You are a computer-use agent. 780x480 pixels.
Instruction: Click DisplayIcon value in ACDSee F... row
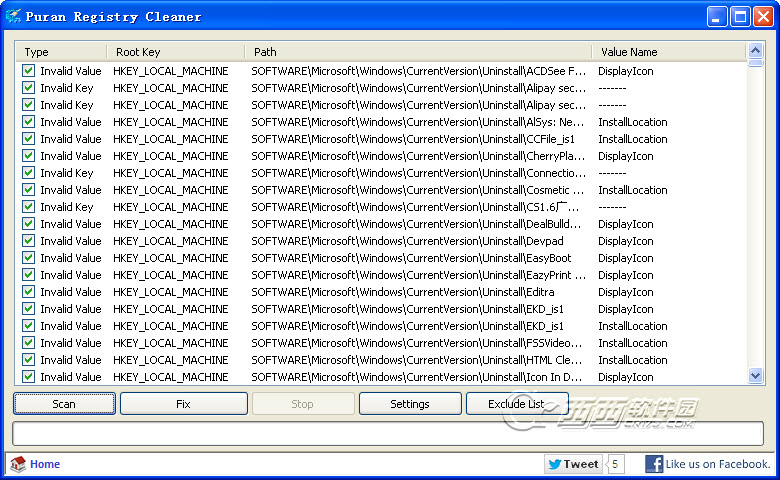click(626, 71)
